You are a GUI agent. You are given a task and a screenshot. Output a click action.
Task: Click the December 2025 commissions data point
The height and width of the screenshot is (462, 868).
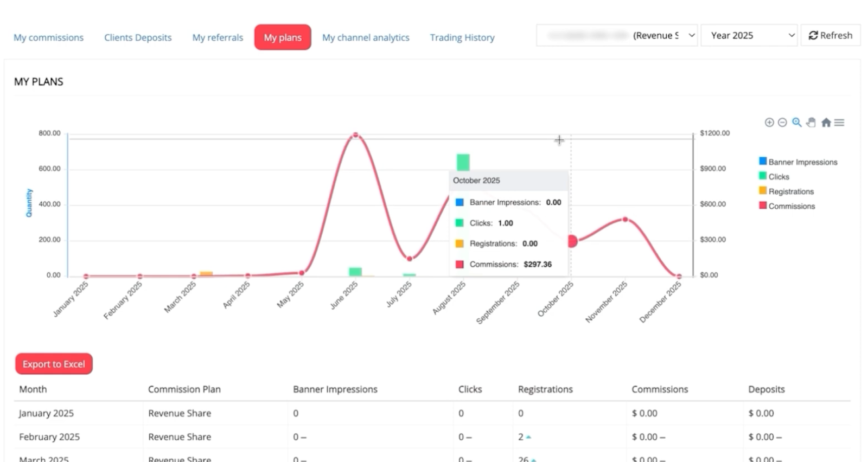click(x=679, y=276)
